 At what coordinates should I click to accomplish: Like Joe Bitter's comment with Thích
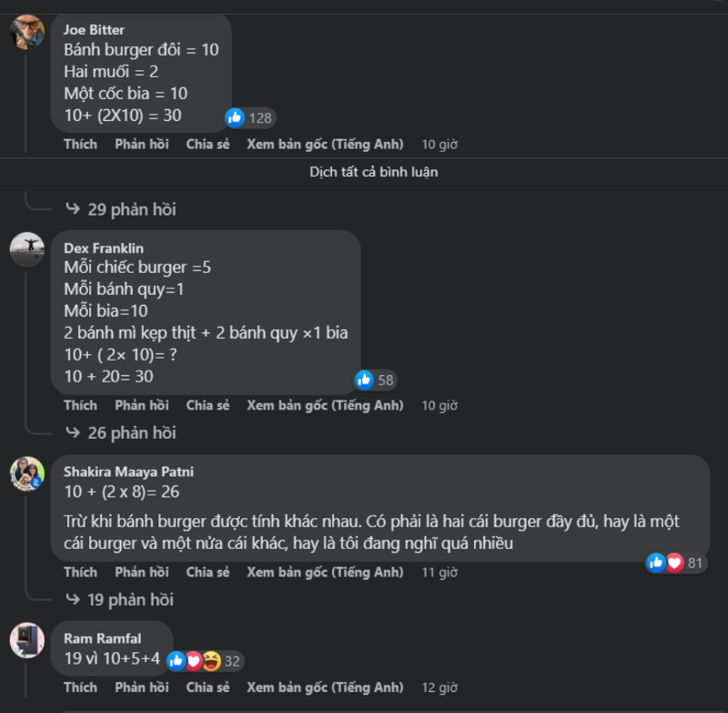(80, 144)
